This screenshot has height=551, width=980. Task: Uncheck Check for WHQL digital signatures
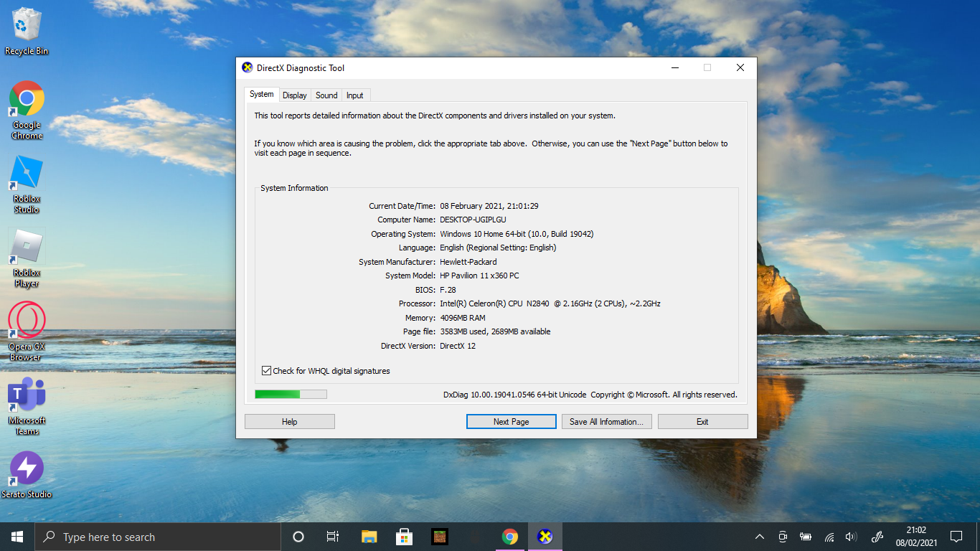267,371
